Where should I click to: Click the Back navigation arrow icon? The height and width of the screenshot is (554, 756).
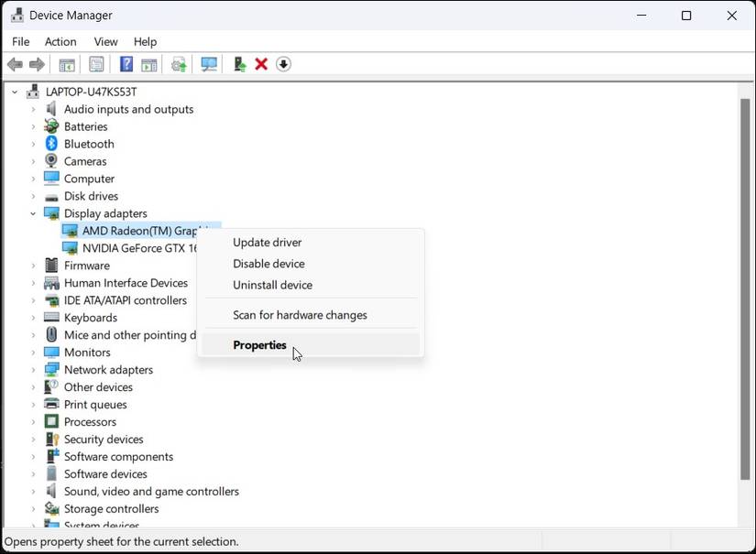pos(15,64)
